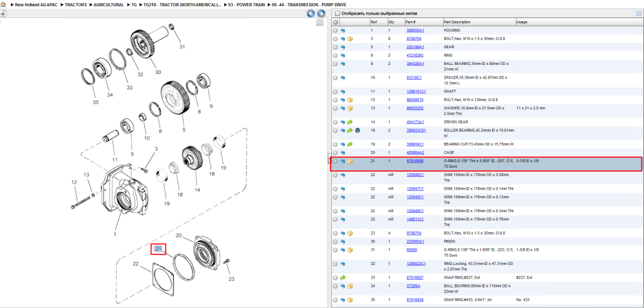Image resolution: width=644 pixels, height=308 pixels.
Task: Go to next diagram with right arrow
Action: [321, 14]
